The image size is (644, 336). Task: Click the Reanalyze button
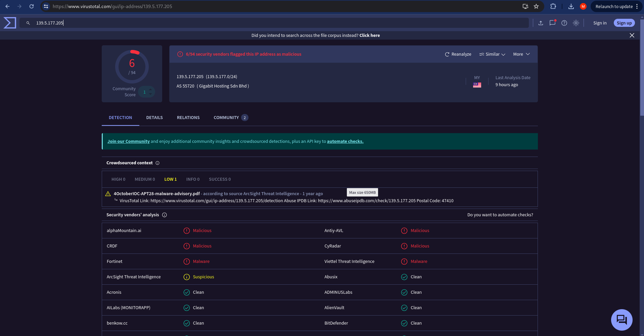click(x=458, y=54)
